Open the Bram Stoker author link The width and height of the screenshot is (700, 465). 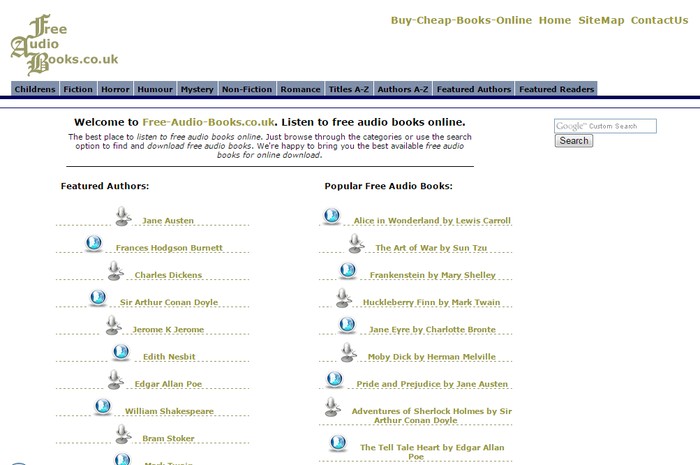click(168, 438)
